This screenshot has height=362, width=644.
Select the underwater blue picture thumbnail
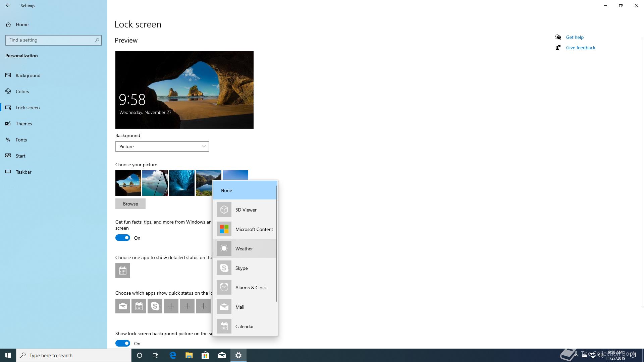tap(182, 183)
